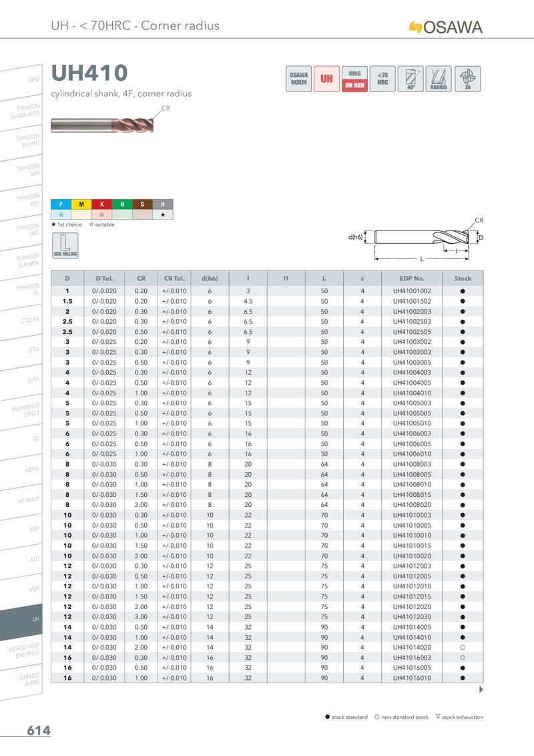Select EDP number UH41008020
The image size is (534, 756).
tap(412, 505)
